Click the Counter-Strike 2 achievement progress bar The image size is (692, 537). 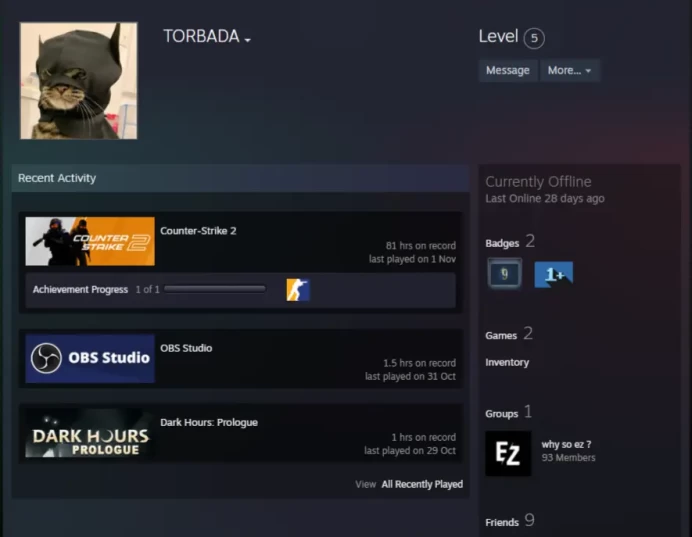coord(215,289)
